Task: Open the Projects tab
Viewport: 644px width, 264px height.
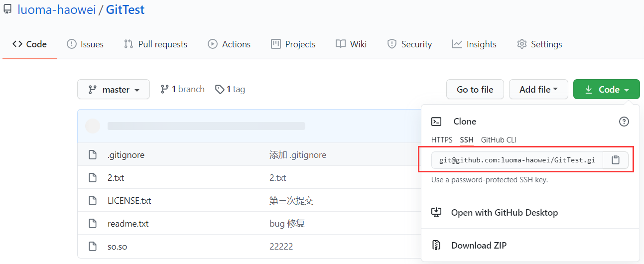Action: [293, 44]
